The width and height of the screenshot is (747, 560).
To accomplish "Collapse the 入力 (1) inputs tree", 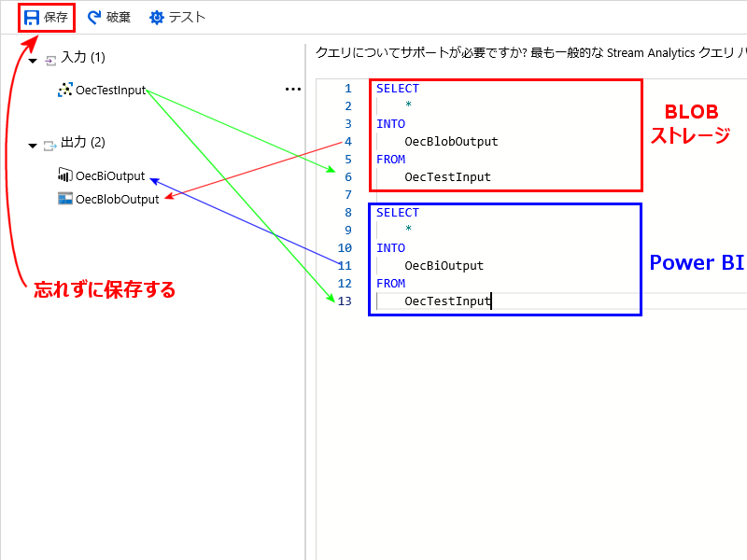I will point(33,61).
